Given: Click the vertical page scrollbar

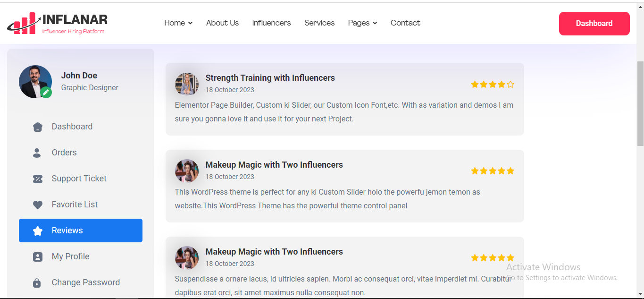Looking at the screenshot, I should click(640, 104).
